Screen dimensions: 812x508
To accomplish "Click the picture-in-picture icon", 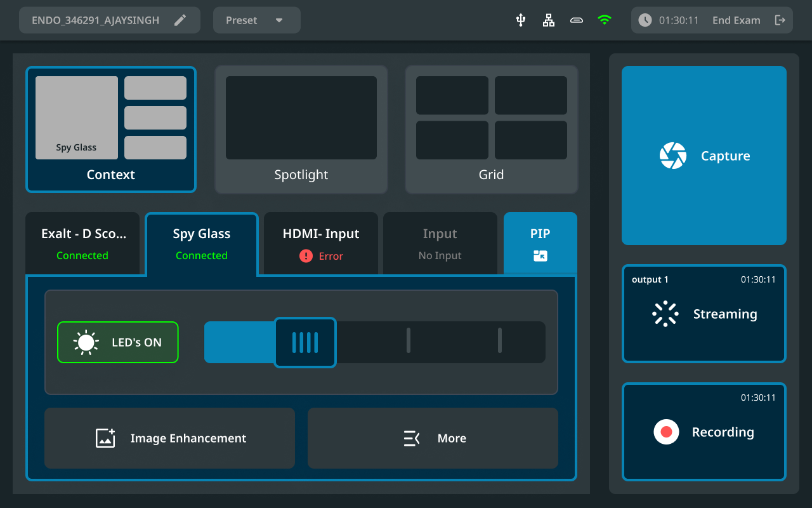I will [x=540, y=256].
